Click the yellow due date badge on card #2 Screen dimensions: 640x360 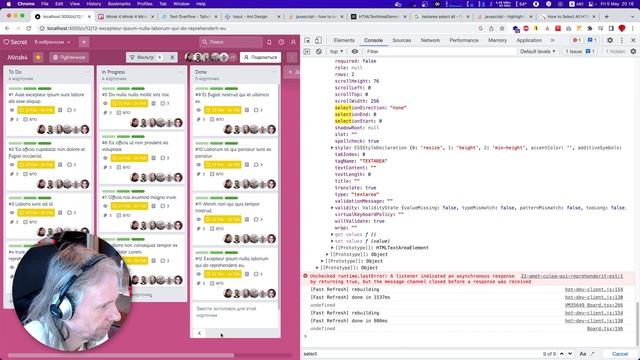(x=36, y=165)
